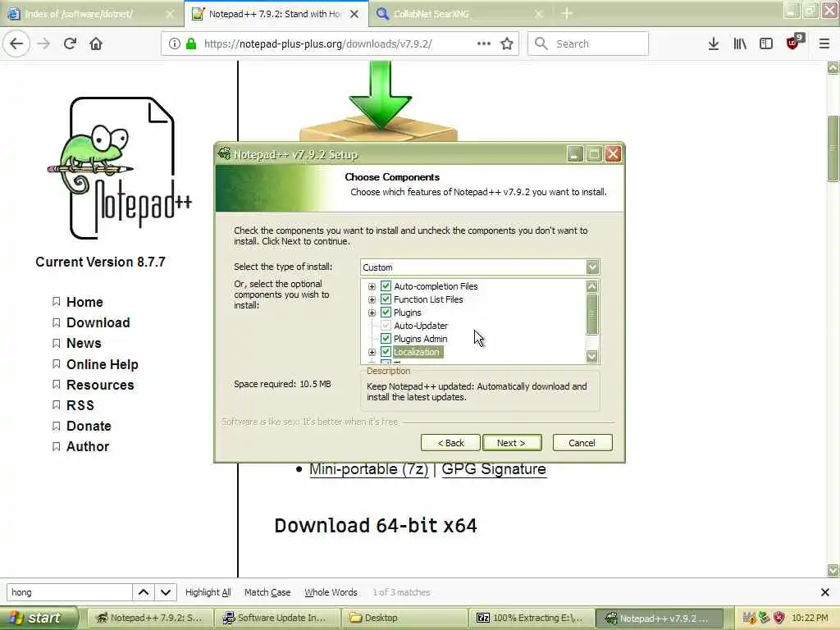Jump to previous find match arrow
This screenshot has height=630, width=840.
pyautogui.click(x=144, y=592)
